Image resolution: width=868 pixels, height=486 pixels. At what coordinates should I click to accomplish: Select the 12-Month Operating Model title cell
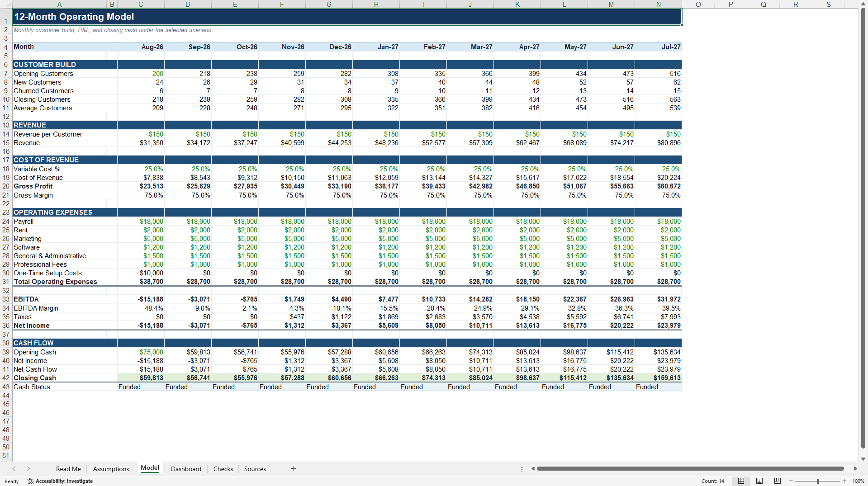pos(347,17)
